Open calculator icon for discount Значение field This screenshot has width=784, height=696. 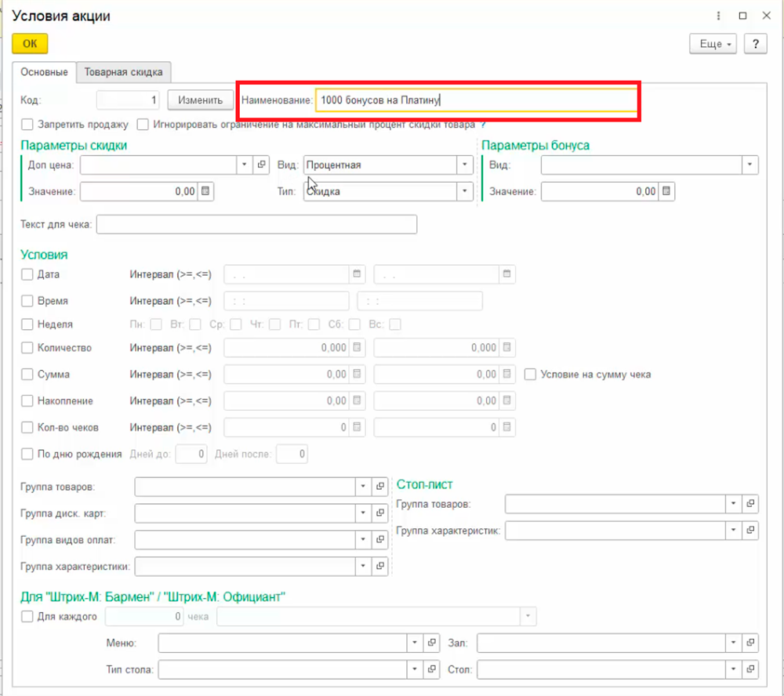(205, 191)
